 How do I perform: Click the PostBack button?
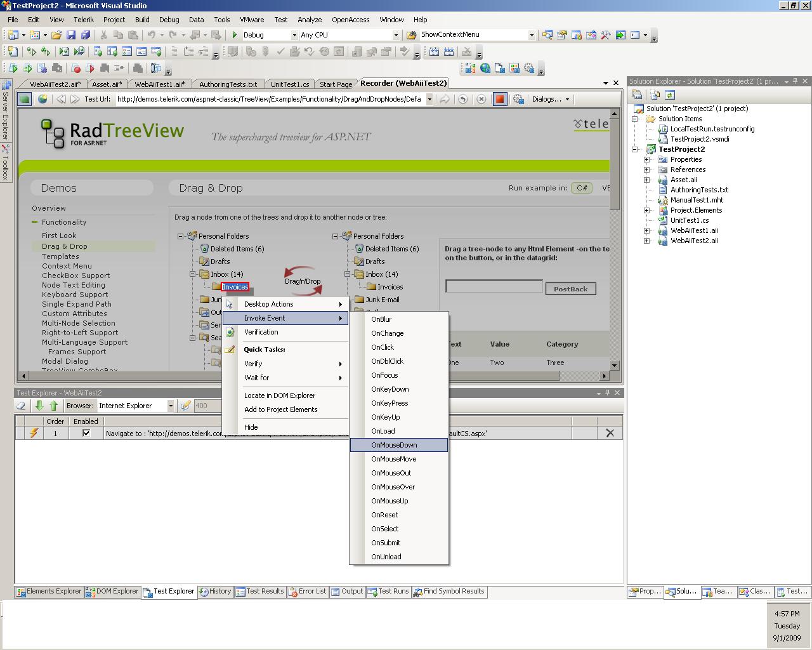point(570,289)
